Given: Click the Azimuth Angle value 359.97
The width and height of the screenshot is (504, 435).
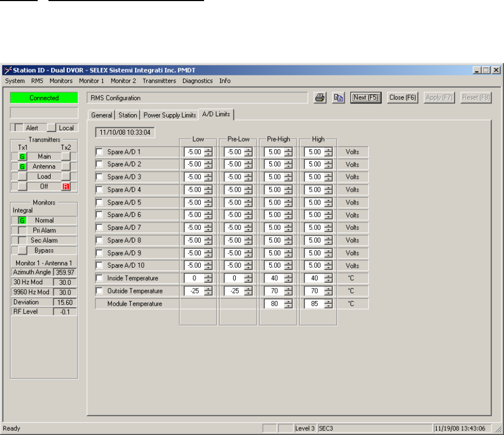Looking at the screenshot, I should pos(65,272).
